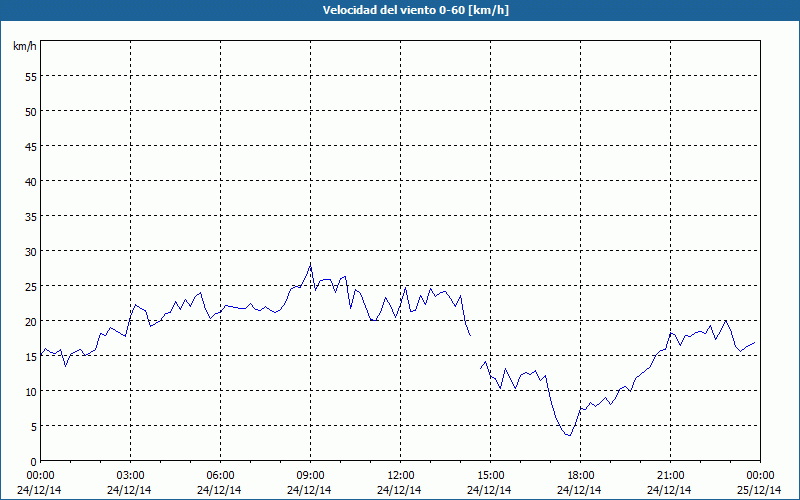Click the wind speed peak near 09:00
This screenshot has height=500, width=800.
coord(310,265)
